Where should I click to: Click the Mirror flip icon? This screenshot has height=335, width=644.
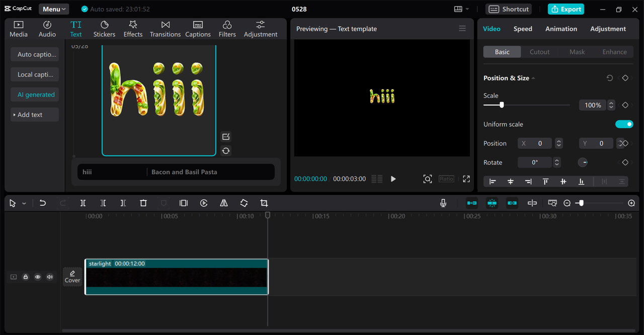224,203
